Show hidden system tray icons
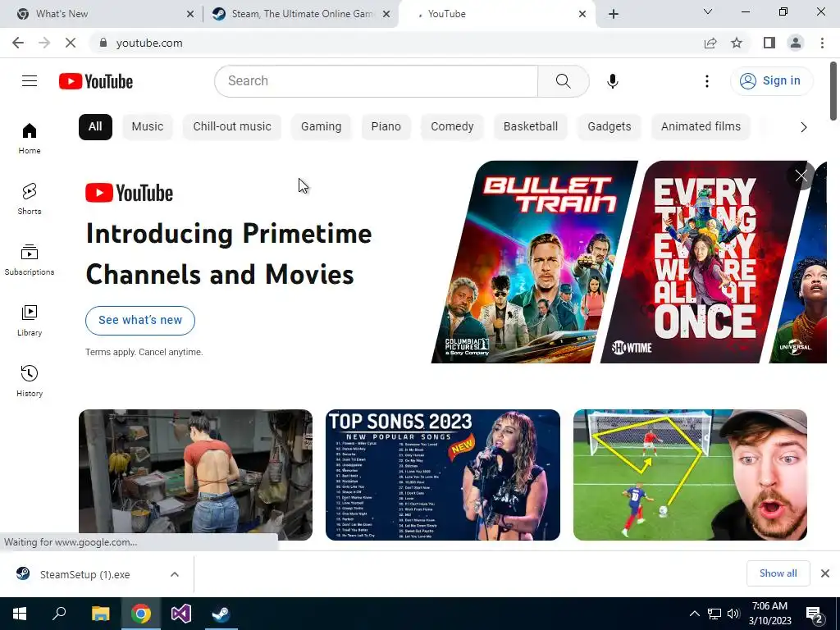Viewport: 840px width, 630px height. [694, 614]
